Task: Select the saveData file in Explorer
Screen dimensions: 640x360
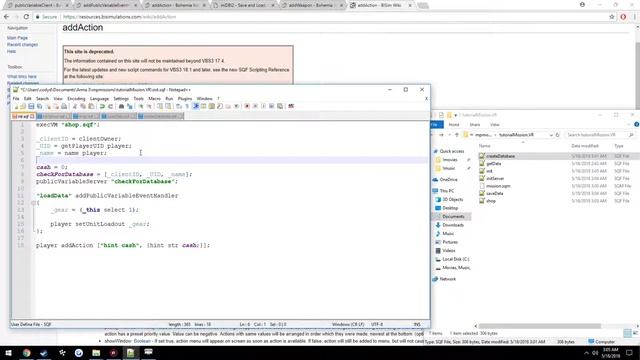Action: tap(494, 193)
